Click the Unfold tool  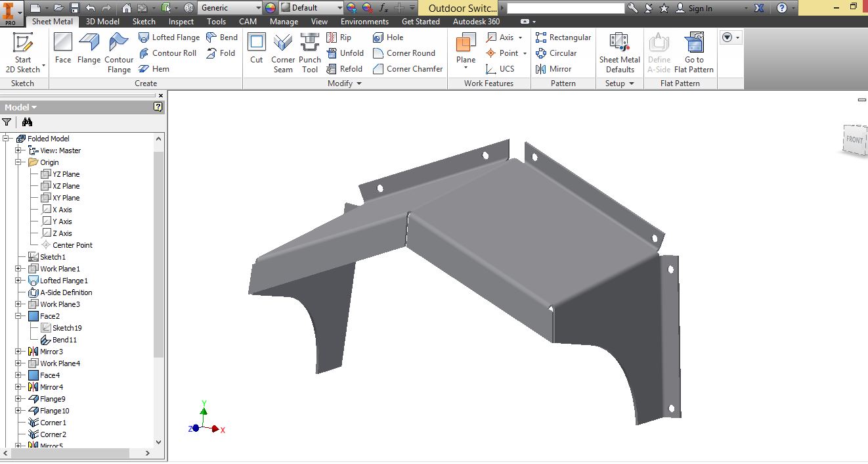[x=345, y=53]
